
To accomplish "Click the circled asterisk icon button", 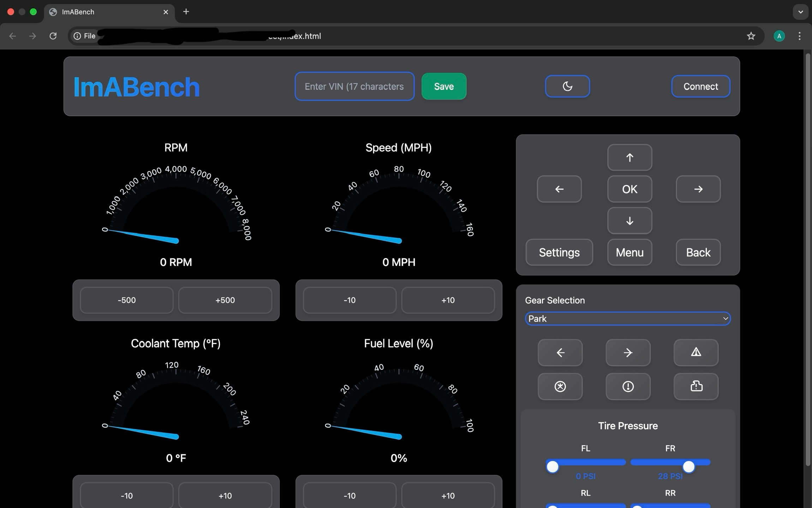I will point(560,386).
